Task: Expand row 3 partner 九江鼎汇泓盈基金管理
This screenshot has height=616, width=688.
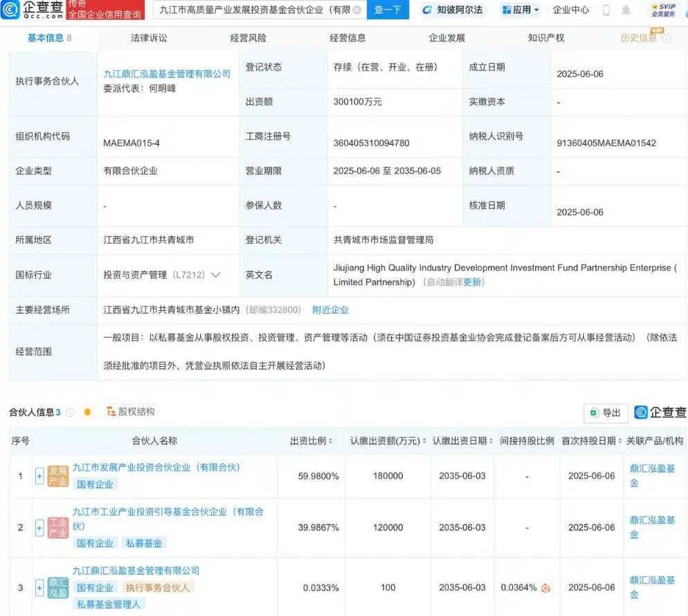Action: [x=39, y=588]
